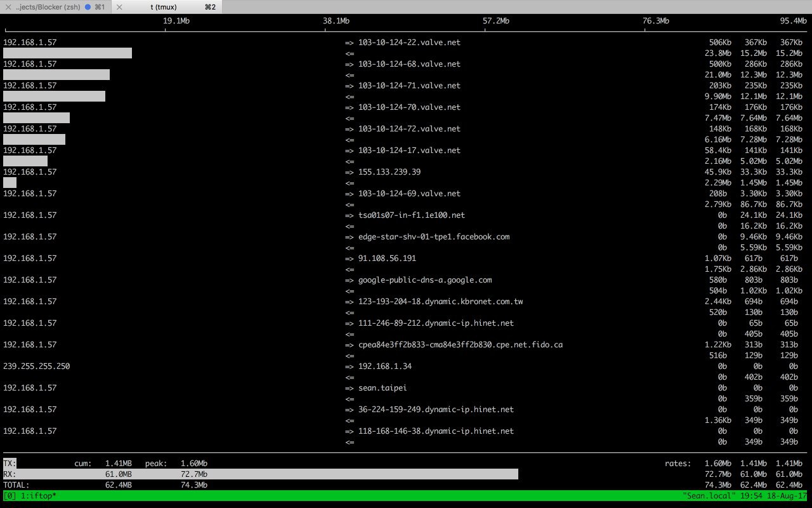Click the peak value 72.7Mb in RX row

coord(194,474)
